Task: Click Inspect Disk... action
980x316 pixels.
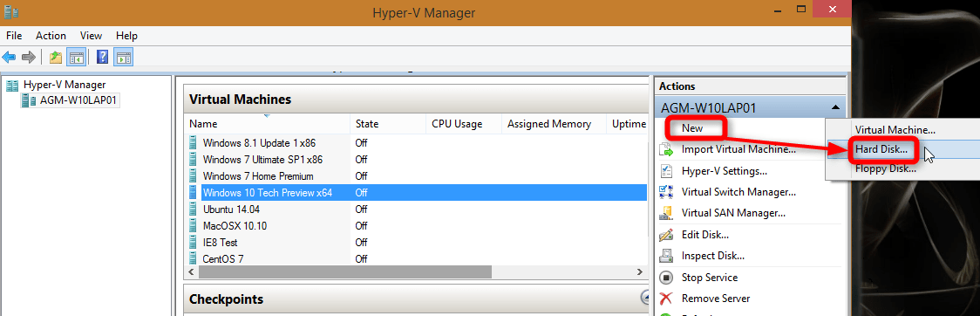Action: click(x=712, y=256)
